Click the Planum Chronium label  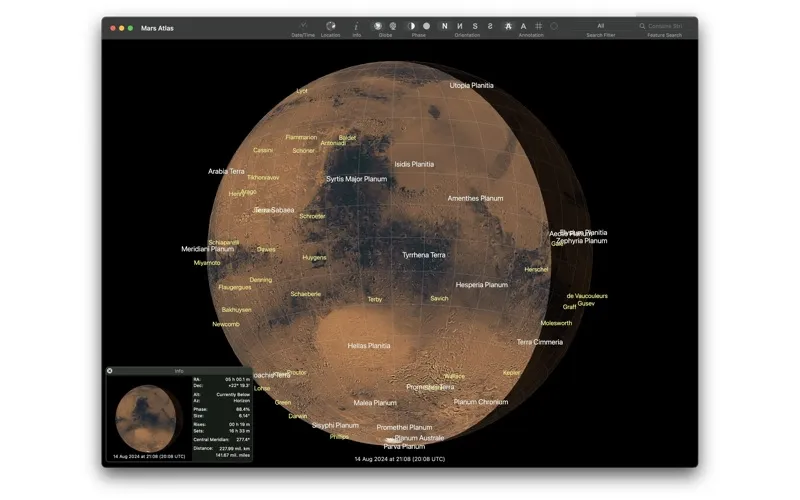(x=481, y=402)
